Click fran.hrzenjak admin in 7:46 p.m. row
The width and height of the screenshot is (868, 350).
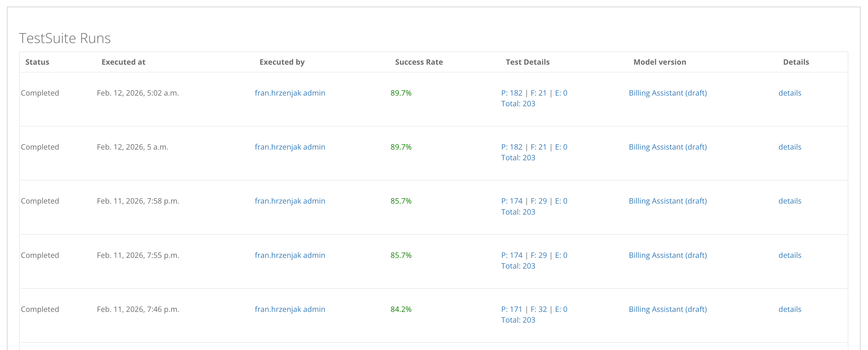coord(290,309)
